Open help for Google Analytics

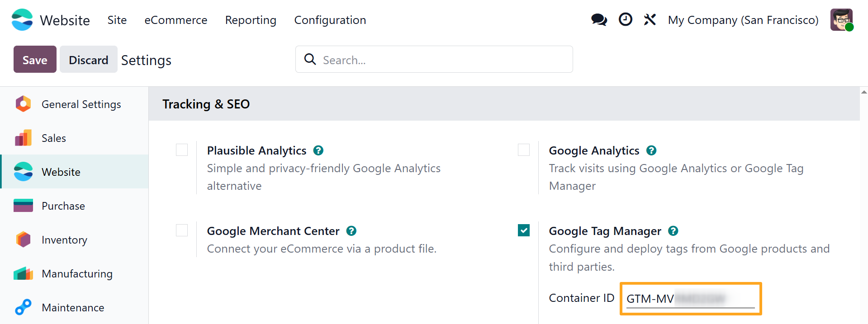coord(651,150)
